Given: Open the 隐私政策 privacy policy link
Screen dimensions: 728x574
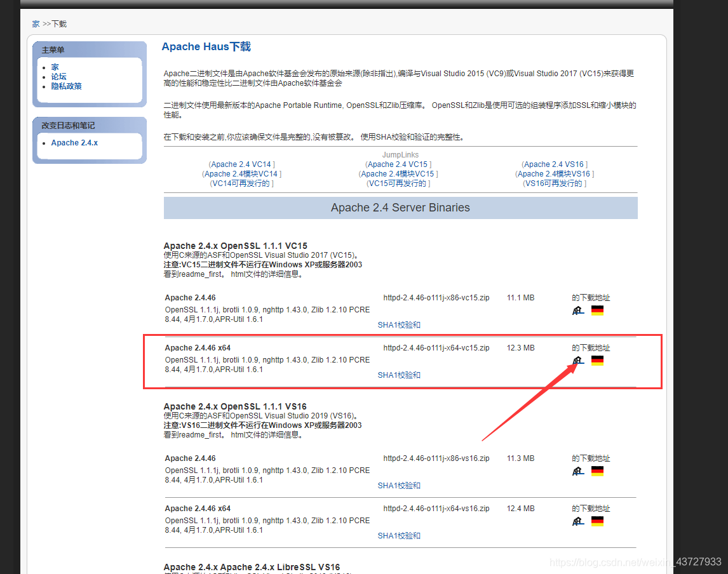Looking at the screenshot, I should tap(67, 86).
